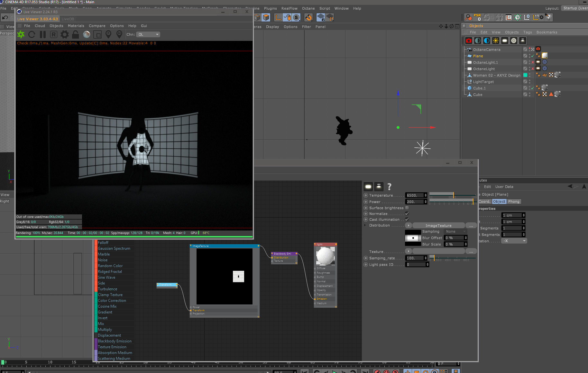Enable the Surface brightness checkbox
Image resolution: width=588 pixels, height=373 pixels.
407,208
